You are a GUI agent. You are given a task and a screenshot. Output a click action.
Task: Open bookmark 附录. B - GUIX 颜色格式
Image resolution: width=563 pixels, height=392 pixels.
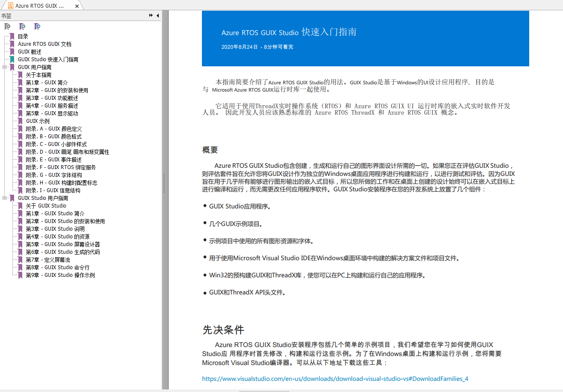(53, 137)
